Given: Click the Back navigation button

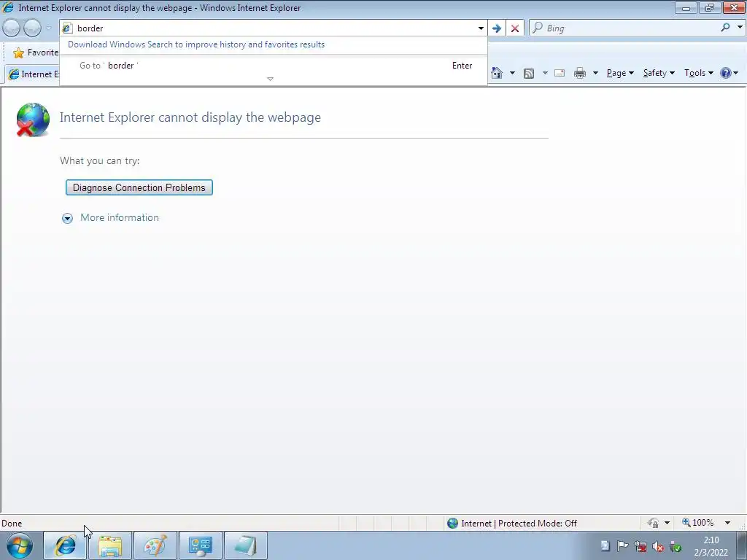Looking at the screenshot, I should 12,28.
